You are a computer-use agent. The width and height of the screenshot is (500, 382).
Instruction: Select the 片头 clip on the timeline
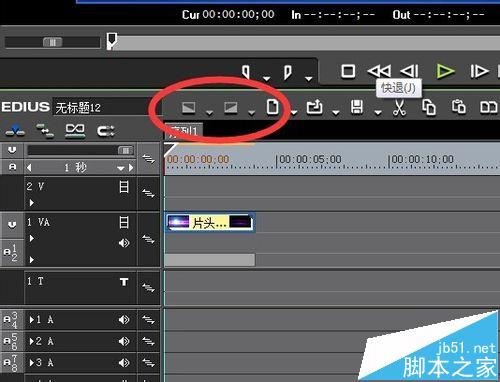[x=210, y=222]
